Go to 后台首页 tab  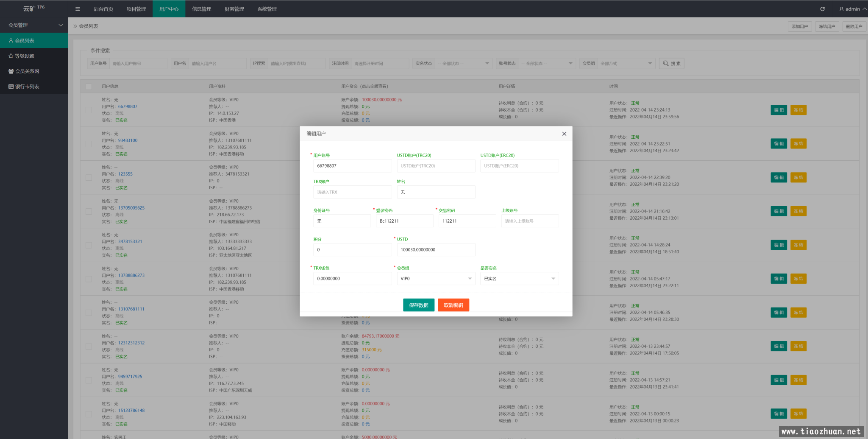click(x=103, y=9)
